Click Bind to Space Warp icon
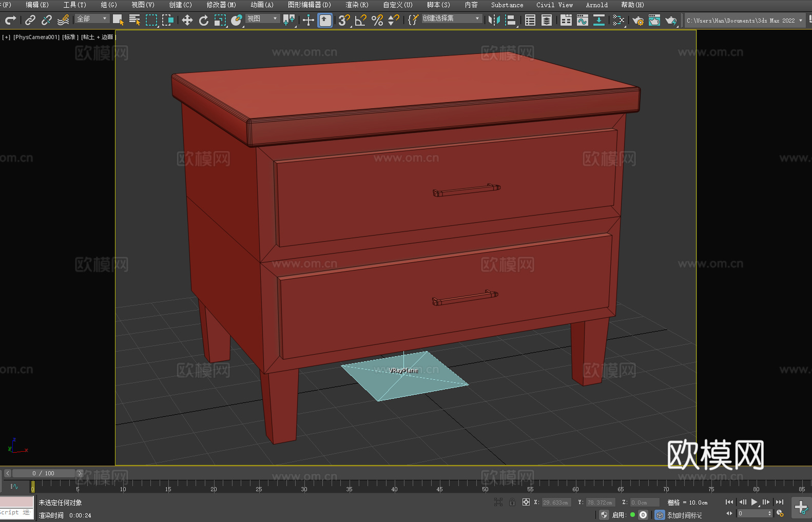This screenshot has height=522, width=812. [x=63, y=20]
